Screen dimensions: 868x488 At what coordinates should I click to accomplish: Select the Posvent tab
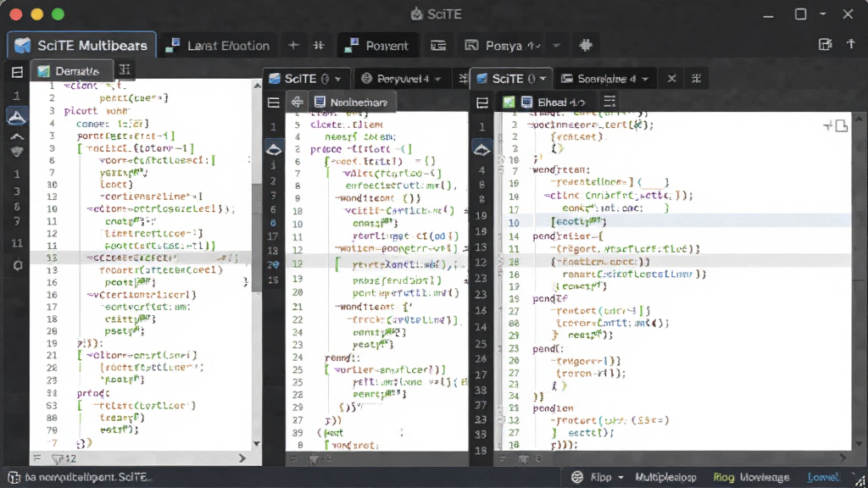click(377, 46)
